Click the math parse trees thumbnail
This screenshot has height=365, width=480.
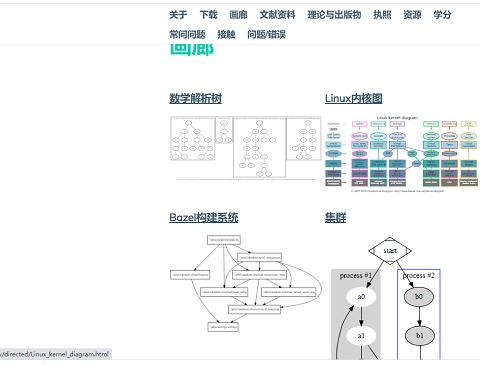[246, 148]
